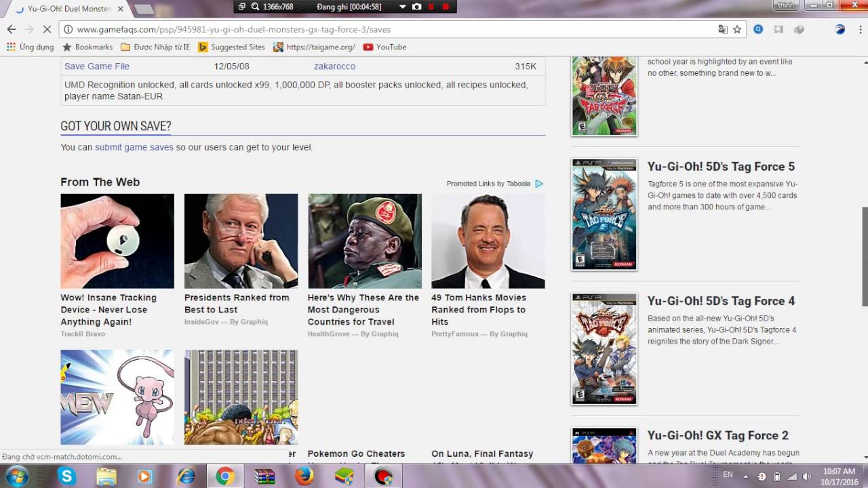This screenshot has width=868, height=488.
Task: Stop loading the page
Action: click(47, 29)
